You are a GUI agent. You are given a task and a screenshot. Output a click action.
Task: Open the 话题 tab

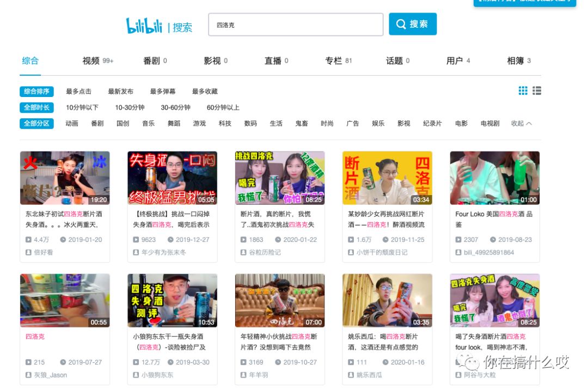pos(397,61)
